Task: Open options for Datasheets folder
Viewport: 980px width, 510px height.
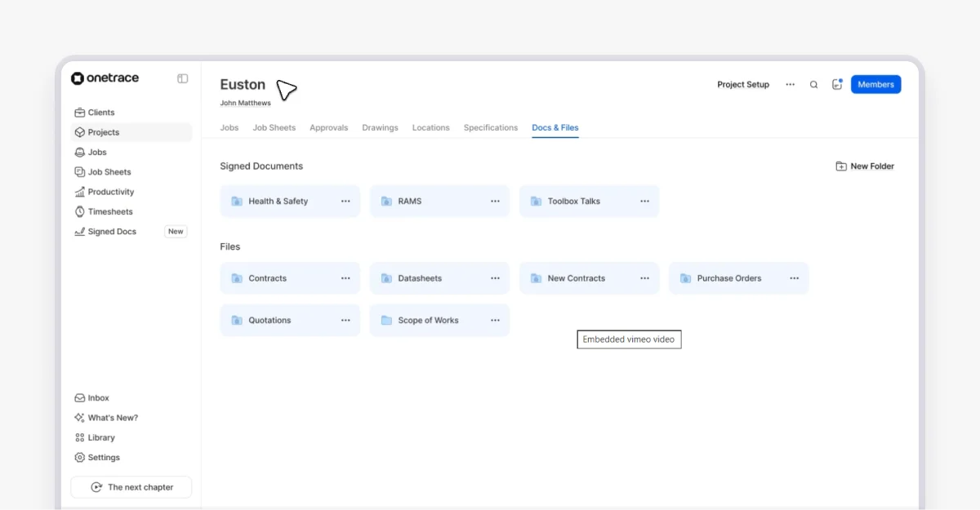Action: [x=495, y=278]
